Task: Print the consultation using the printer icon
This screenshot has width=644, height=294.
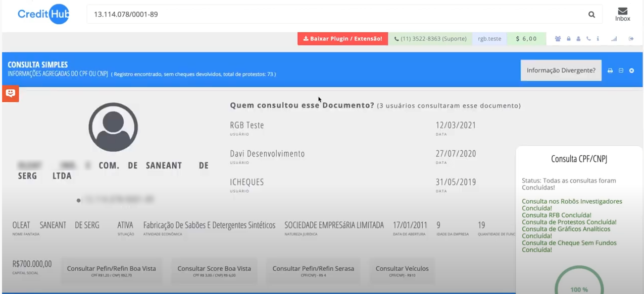Action: (610, 71)
